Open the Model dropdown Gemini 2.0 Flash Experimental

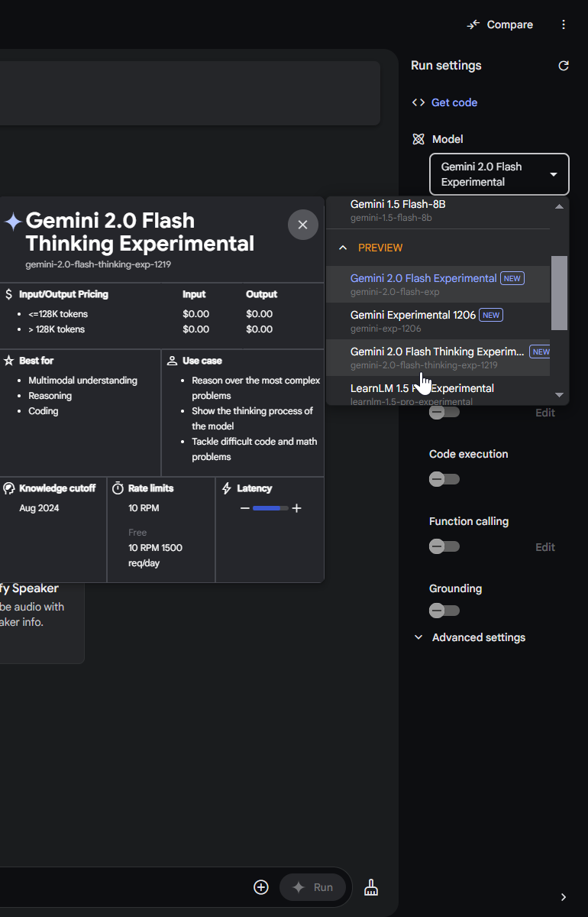[499, 174]
